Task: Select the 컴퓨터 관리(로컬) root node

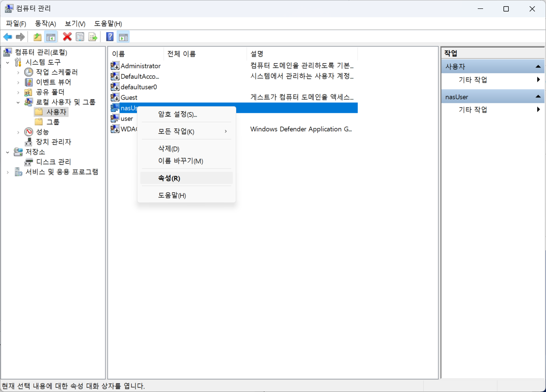Action: [x=42, y=52]
